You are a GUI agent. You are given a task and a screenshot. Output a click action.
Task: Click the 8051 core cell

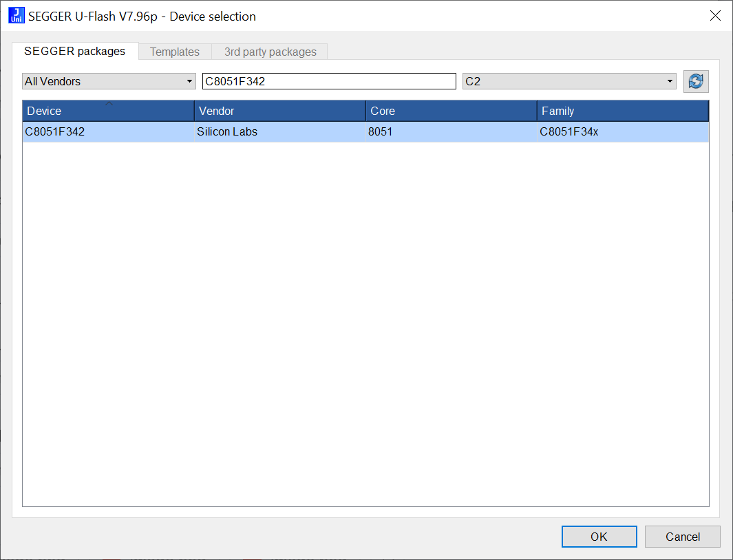click(x=452, y=132)
